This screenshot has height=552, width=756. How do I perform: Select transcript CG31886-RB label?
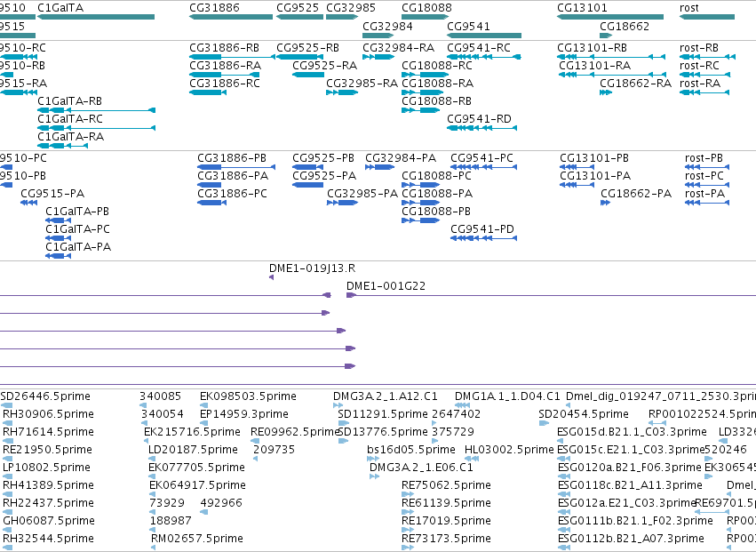click(x=224, y=48)
